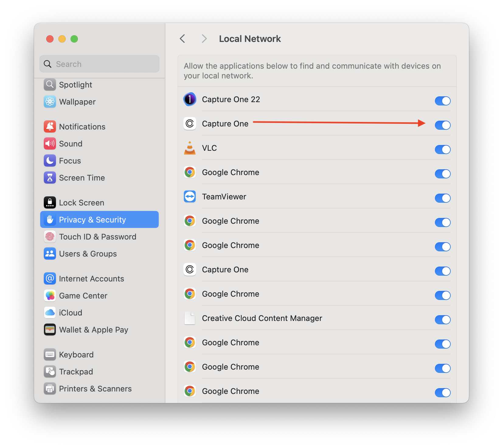Turn off the VLC local network switch
This screenshot has height=448, width=503.
coord(442,149)
